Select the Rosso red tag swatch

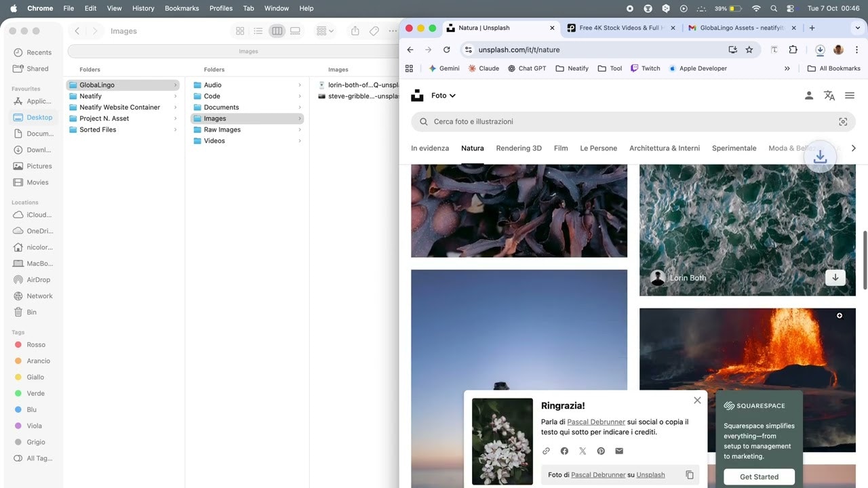17,344
